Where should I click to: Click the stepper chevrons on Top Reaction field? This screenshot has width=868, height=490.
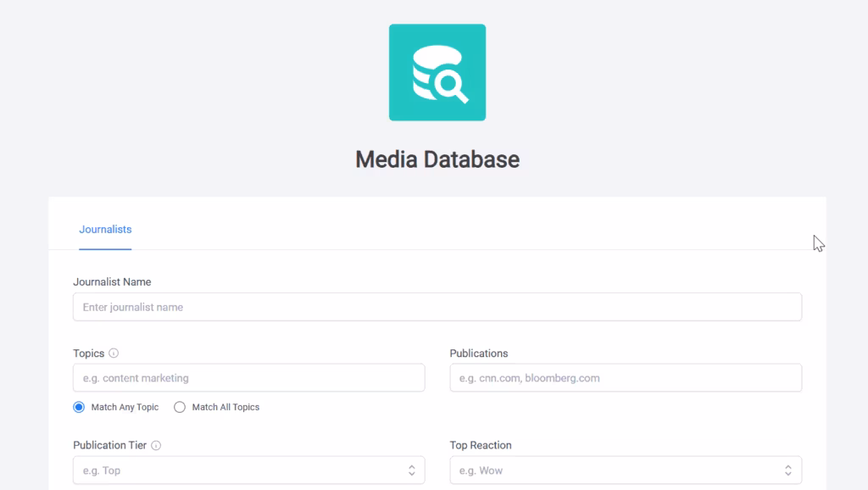click(x=789, y=469)
